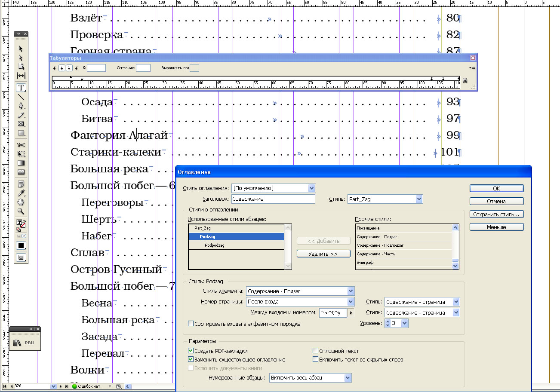The image size is (560, 392).
Task: Open 'Стиль оглавления' dropdown
Action: pyautogui.click(x=312, y=188)
